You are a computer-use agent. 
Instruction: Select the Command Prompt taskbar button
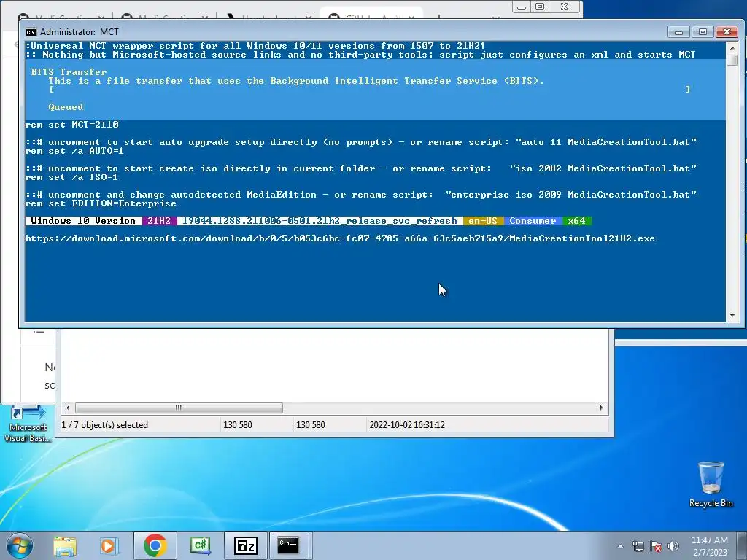click(x=289, y=545)
